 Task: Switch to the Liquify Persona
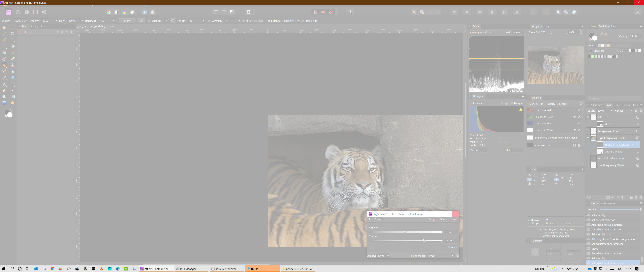tap(18, 12)
